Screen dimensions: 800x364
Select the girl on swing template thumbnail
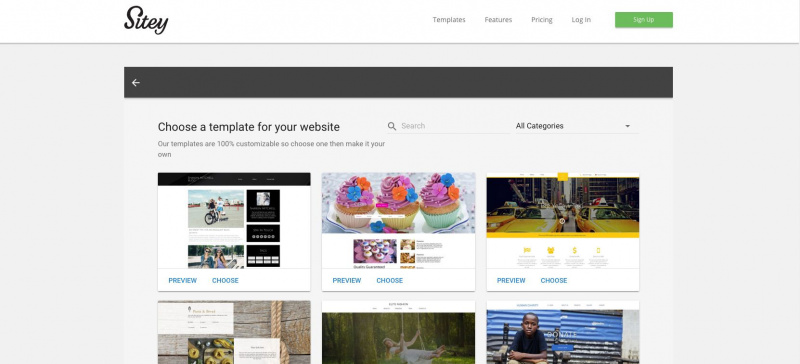pos(398,332)
